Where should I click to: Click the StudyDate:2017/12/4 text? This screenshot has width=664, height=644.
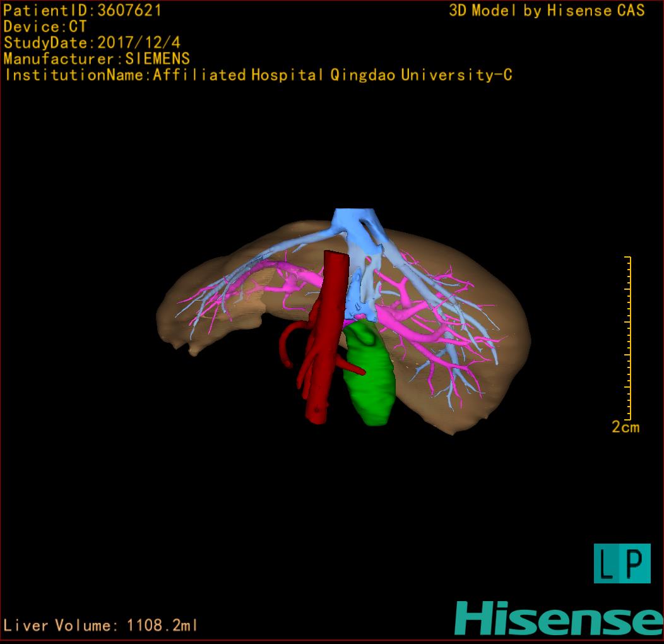pyautogui.click(x=92, y=42)
